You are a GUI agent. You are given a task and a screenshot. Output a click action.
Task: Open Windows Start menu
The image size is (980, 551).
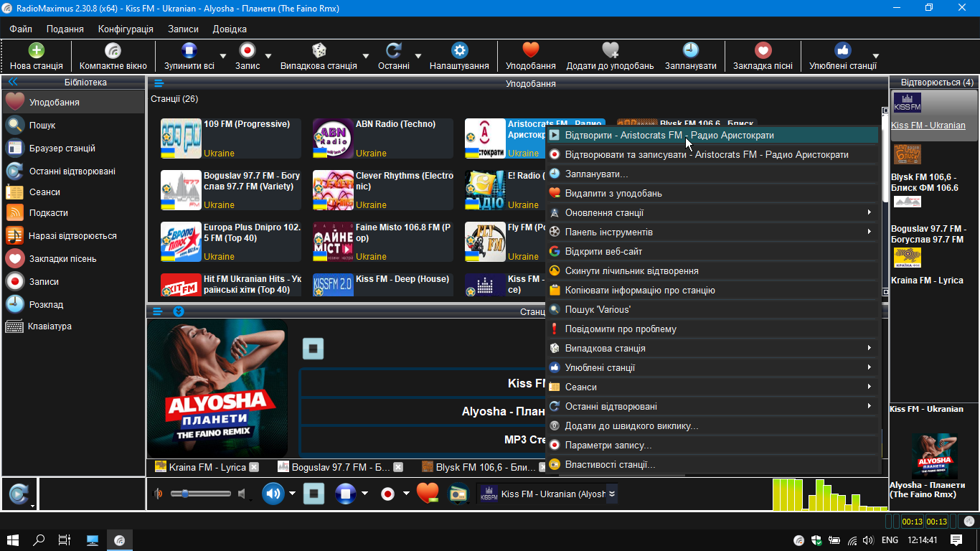click(13, 540)
